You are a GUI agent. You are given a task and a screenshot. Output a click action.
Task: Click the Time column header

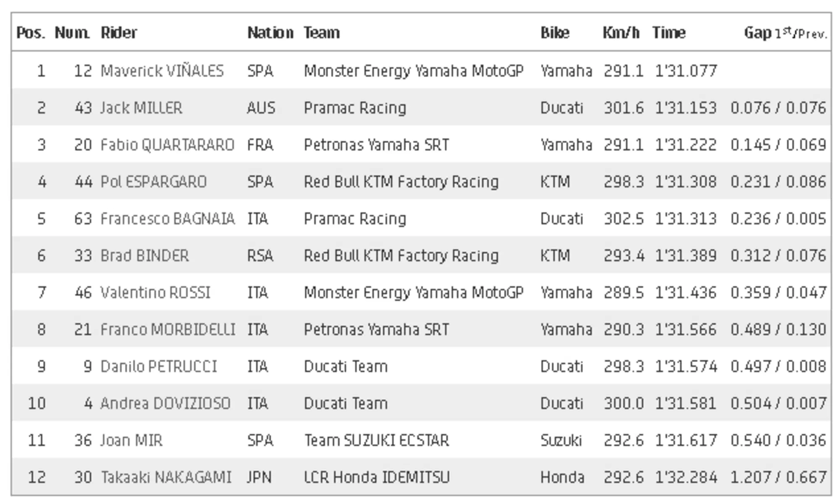[669, 33]
